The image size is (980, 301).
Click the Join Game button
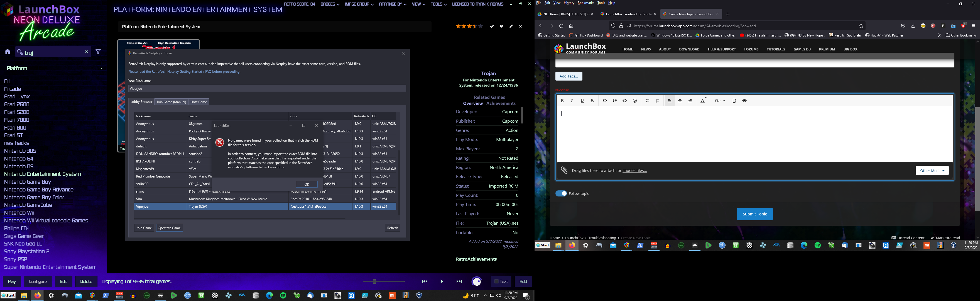[144, 228]
